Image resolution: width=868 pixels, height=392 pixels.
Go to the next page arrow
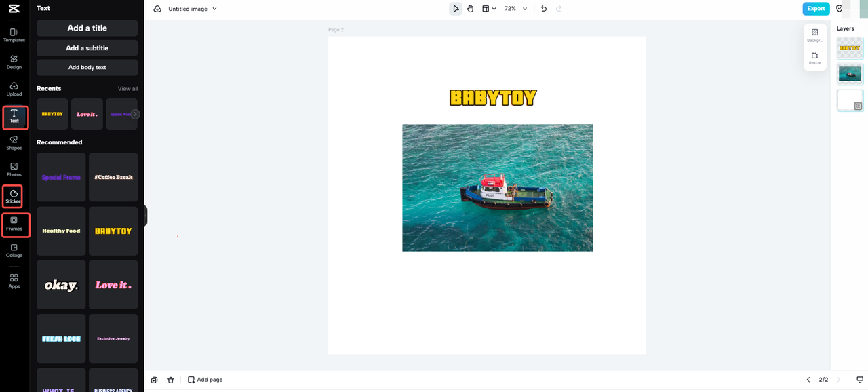(839, 380)
